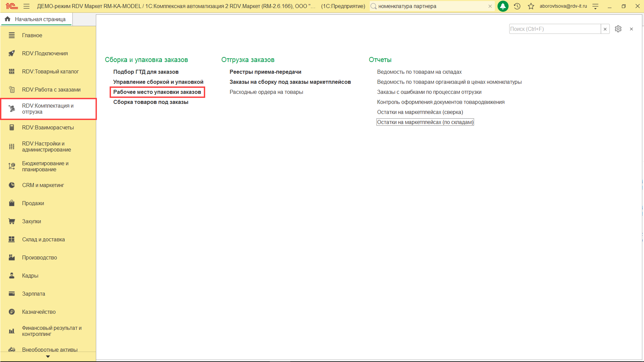Open RDV:Подключения rocket section
644x362 pixels.
pyautogui.click(x=45, y=53)
